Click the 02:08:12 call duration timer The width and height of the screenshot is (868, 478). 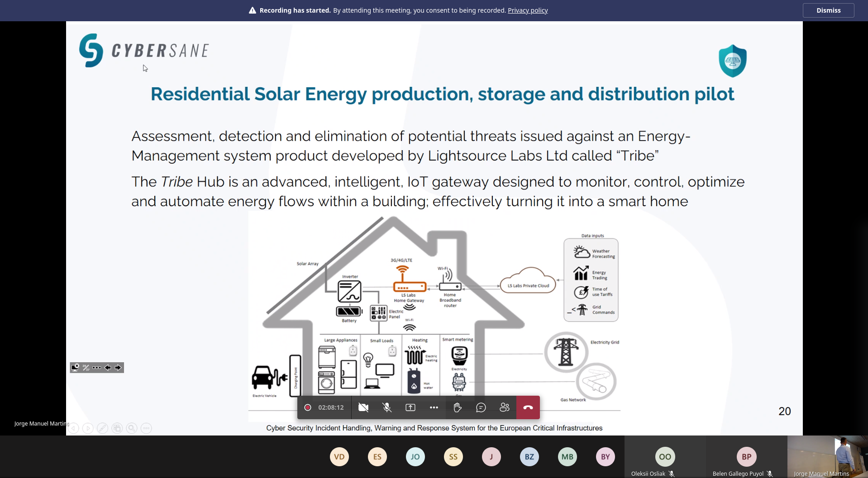[x=331, y=407]
